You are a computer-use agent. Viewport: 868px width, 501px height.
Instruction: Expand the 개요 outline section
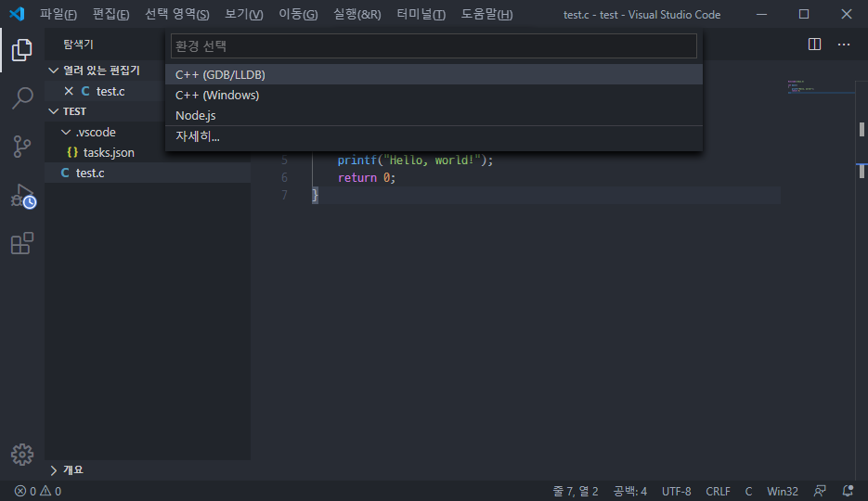(53, 470)
